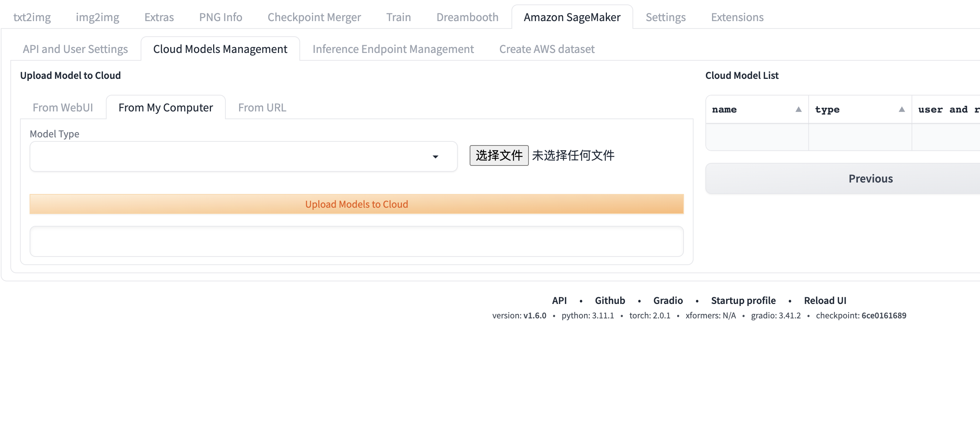980x445 pixels.
Task: Choose the From URL upload tab
Action: (x=262, y=108)
